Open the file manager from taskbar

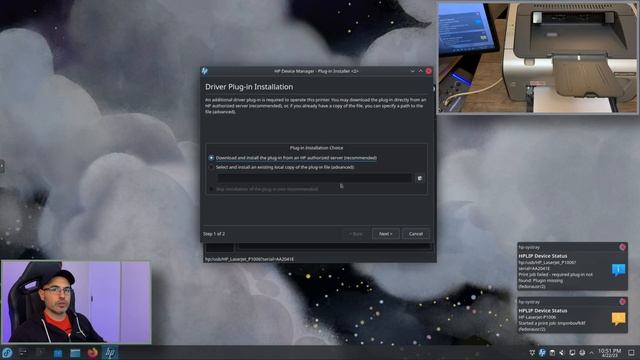(x=75, y=353)
